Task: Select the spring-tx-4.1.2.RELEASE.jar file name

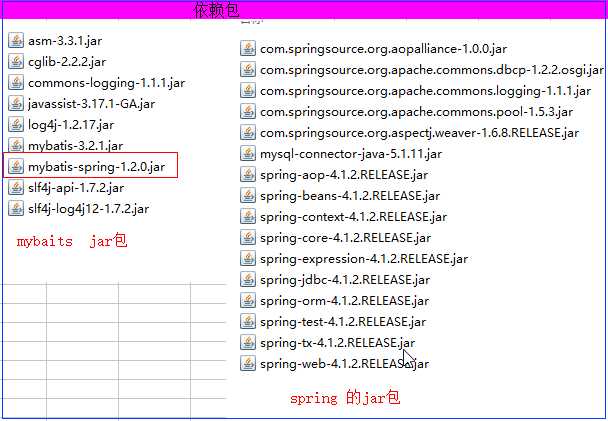Action: (338, 343)
